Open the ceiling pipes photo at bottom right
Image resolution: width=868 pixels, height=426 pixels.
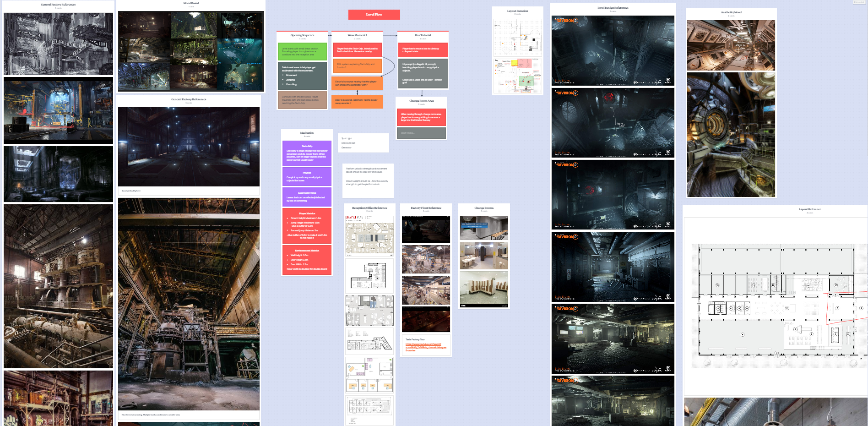[776, 412]
